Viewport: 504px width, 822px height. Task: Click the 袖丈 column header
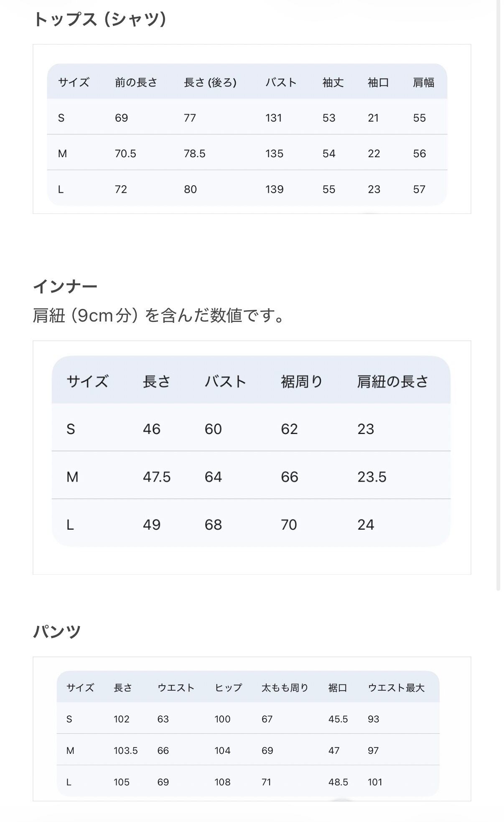333,82
